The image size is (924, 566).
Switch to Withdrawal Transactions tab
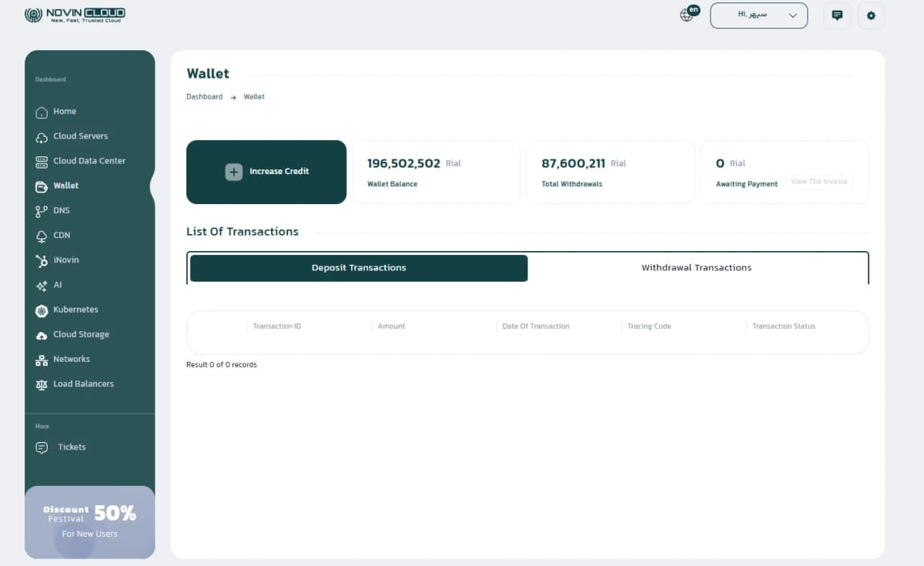click(697, 268)
